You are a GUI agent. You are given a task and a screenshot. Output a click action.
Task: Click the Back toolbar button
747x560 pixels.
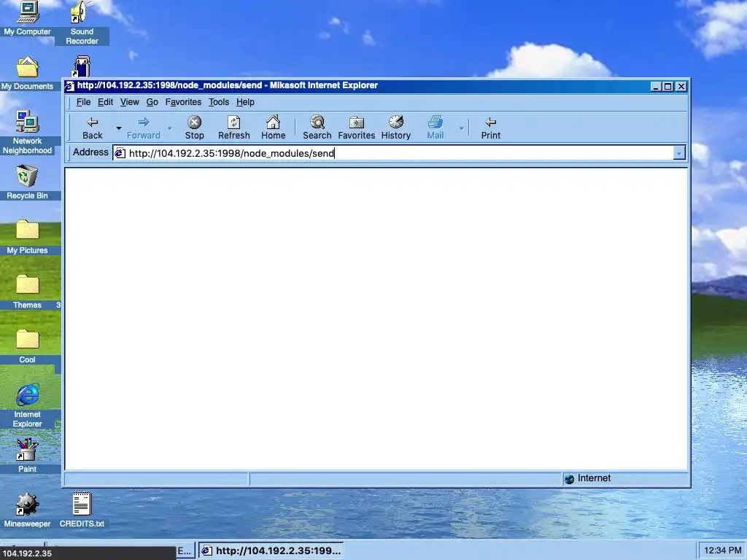click(93, 128)
